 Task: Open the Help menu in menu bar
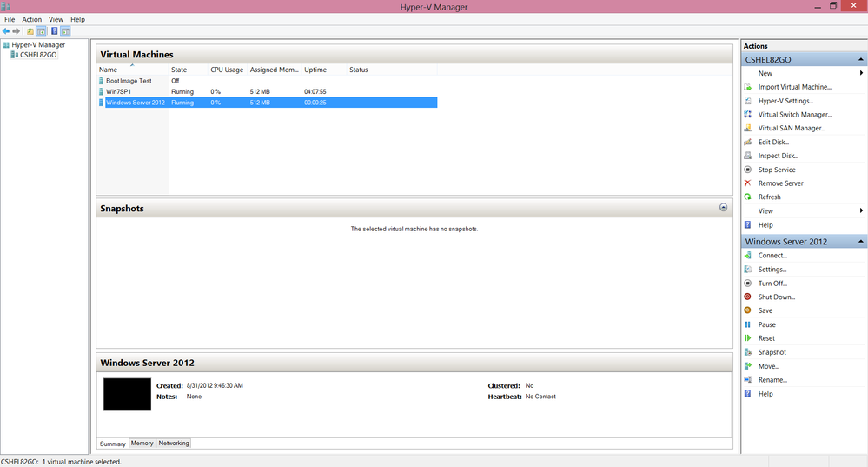click(x=77, y=19)
